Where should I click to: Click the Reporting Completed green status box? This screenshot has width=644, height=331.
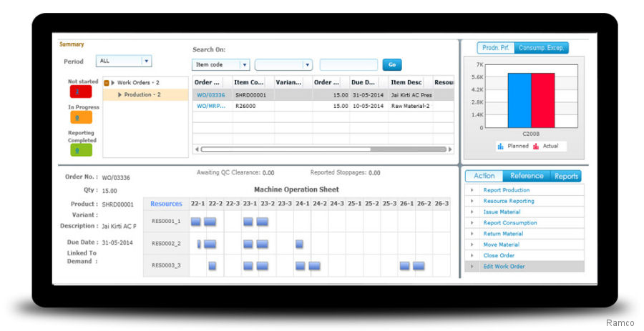[80, 150]
